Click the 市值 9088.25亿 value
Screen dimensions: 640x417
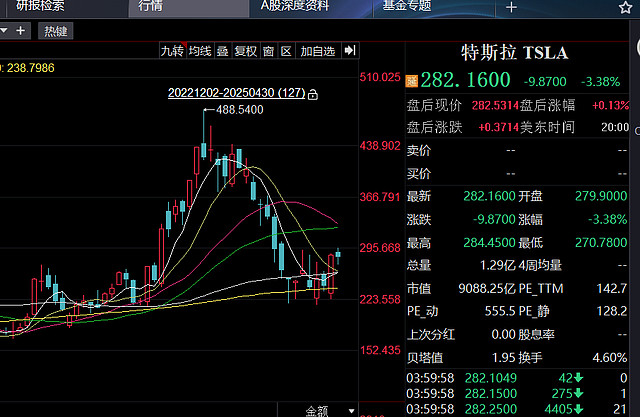(487, 289)
